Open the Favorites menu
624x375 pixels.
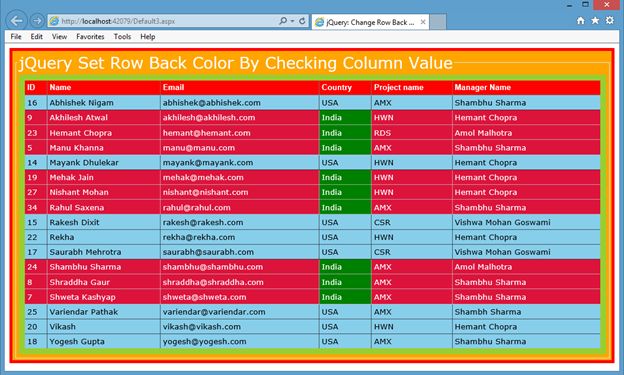[x=90, y=37]
